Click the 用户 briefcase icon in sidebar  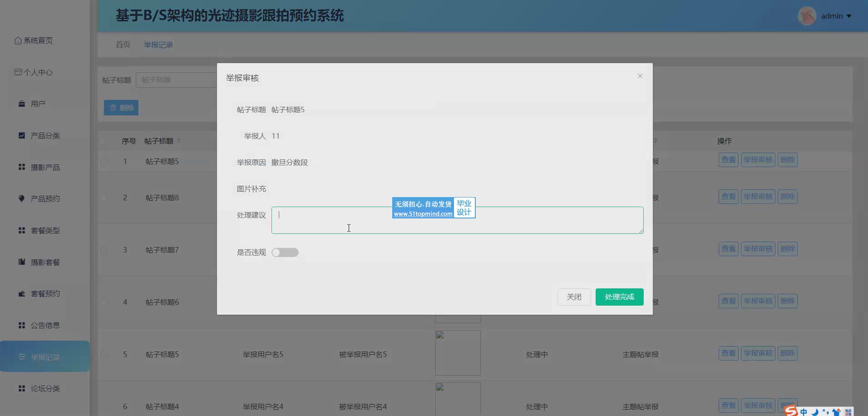click(21, 104)
